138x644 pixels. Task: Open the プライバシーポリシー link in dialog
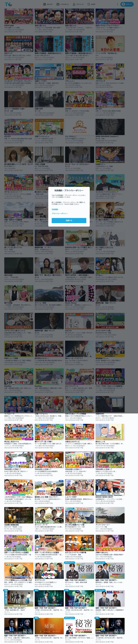click(x=60, y=213)
